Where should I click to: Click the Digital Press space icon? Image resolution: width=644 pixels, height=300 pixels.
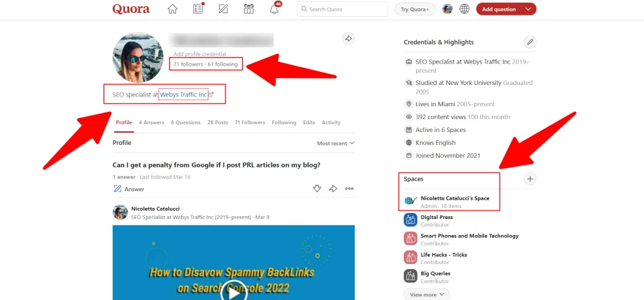411,220
